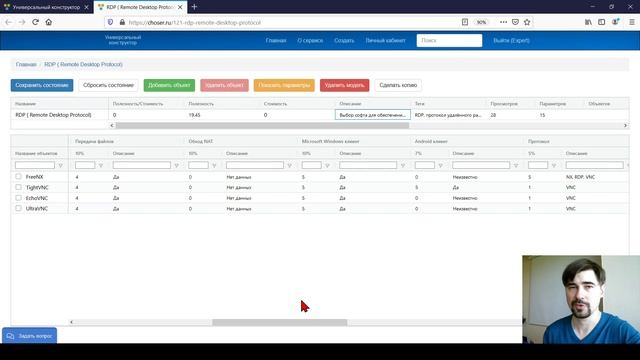Tick the TightVNC row checkbox

coord(18,187)
